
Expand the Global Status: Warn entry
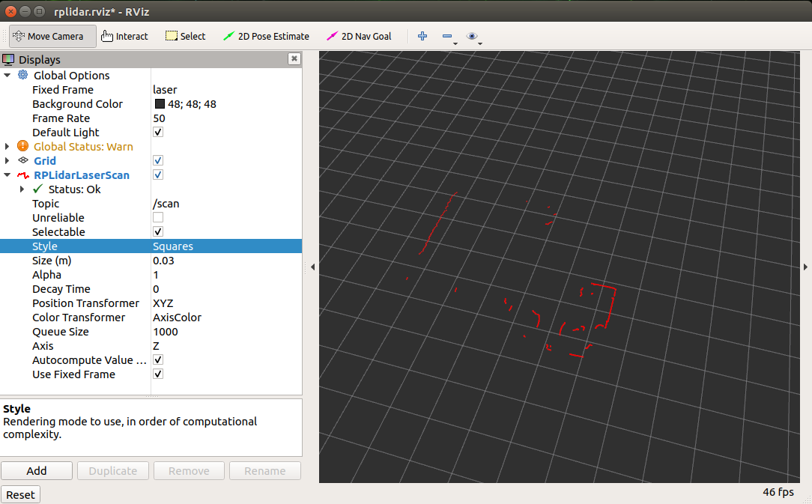[7, 147]
